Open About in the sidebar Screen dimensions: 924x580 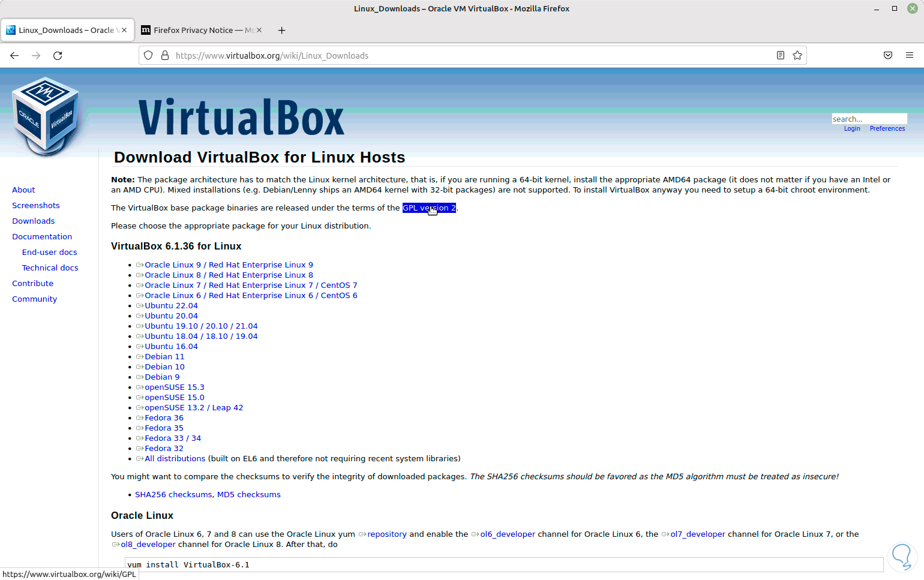click(23, 190)
